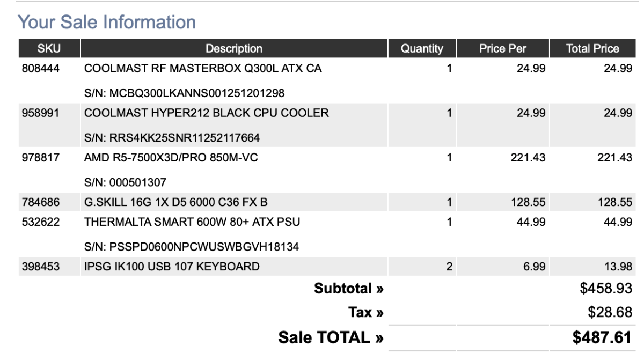Click the IPSG IK100 USB 107 KEYBOARD item
Viewport: 644px width, 353px height.
pyautogui.click(x=172, y=267)
